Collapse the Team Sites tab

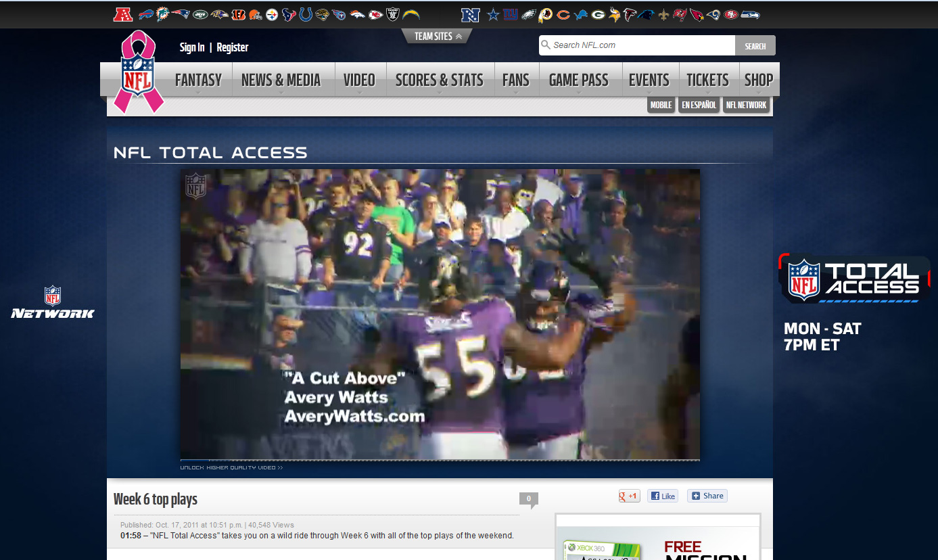438,37
